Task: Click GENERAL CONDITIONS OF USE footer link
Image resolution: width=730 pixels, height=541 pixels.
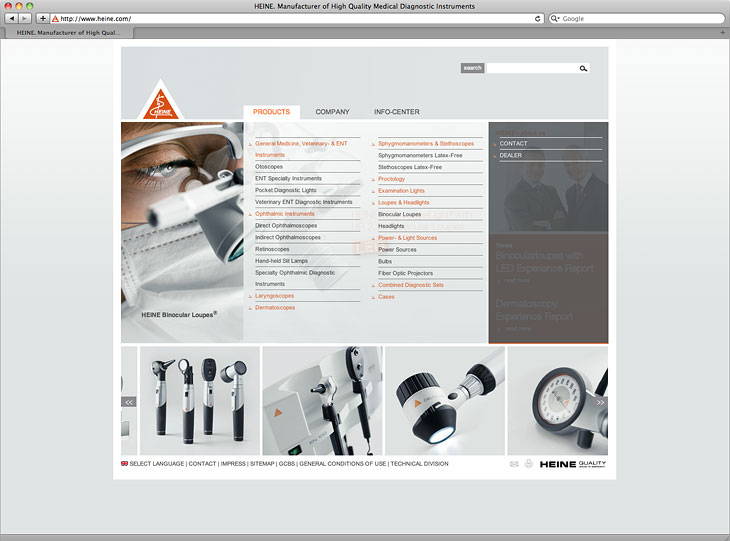Action: 343,464
